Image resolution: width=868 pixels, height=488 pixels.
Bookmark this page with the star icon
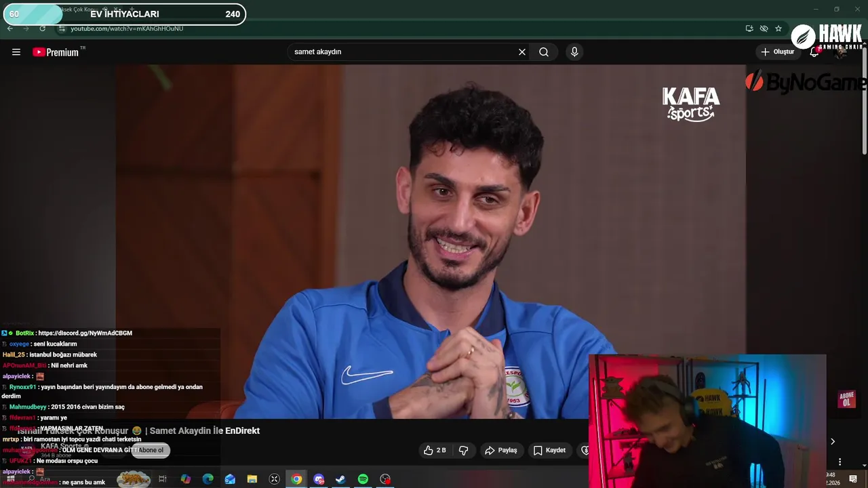click(778, 28)
